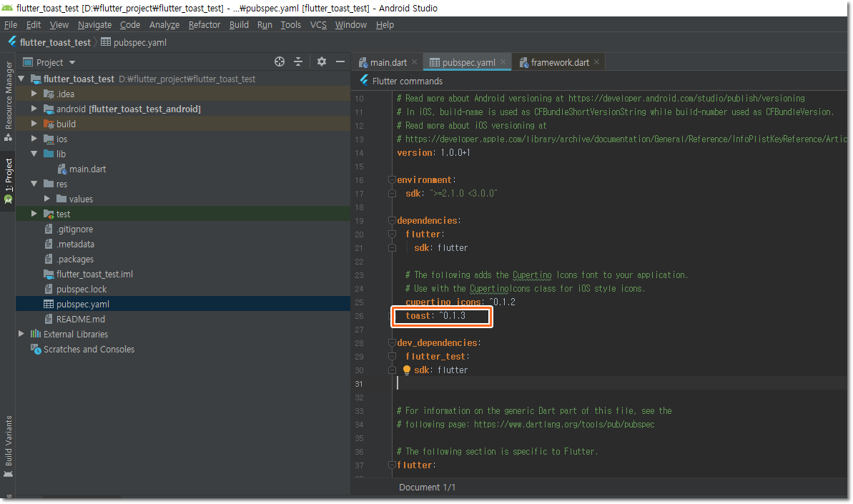Close the main.dart editor tab

[x=415, y=62]
